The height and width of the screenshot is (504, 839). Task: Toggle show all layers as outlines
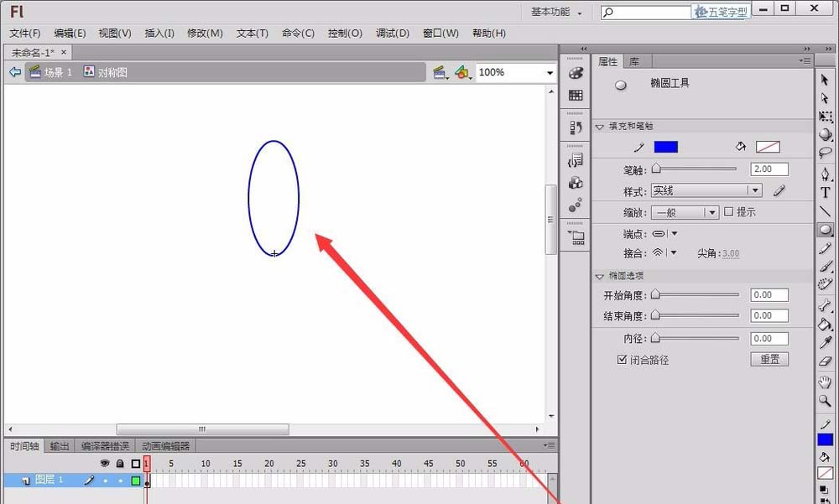pos(136,464)
